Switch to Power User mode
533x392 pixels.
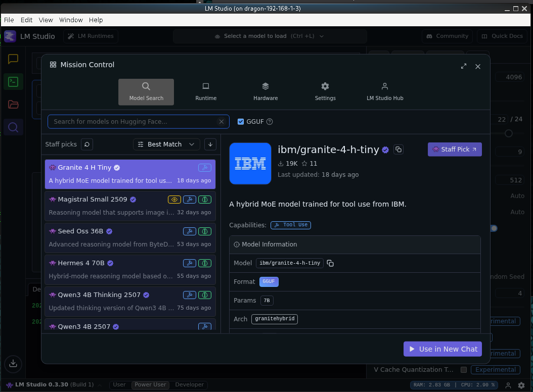[150, 385]
